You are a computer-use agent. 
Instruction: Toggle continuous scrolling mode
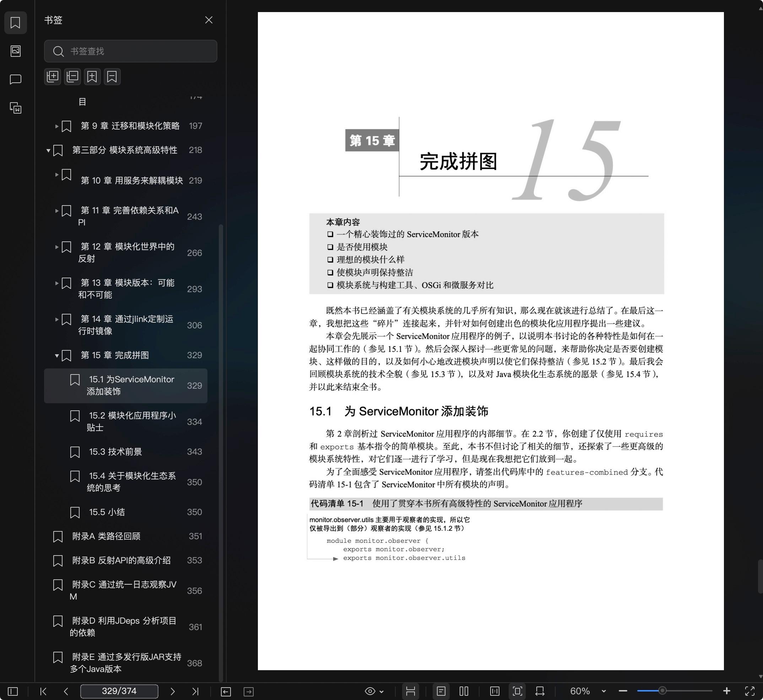click(x=411, y=692)
